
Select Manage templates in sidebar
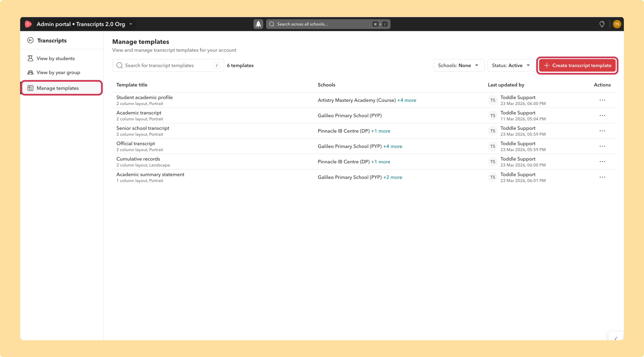62,88
